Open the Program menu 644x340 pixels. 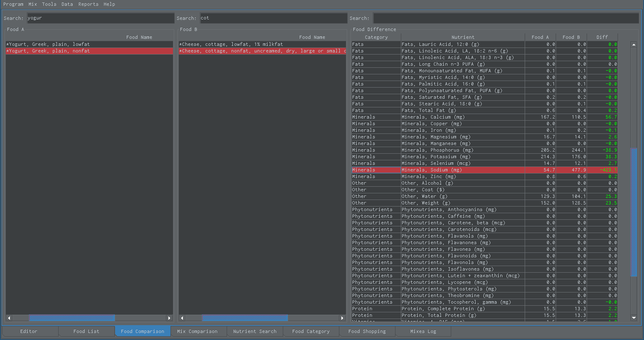click(x=13, y=4)
